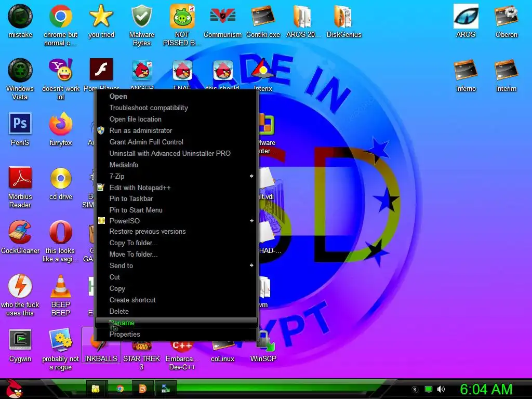Launch Chrome from the taskbar
The image size is (532, 399).
(x=120, y=389)
